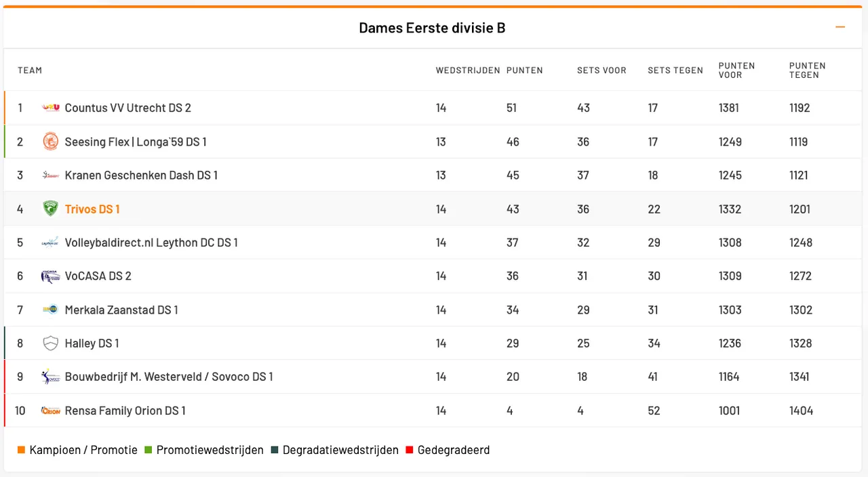This screenshot has width=868, height=477.
Task: Click the Wedstrijden column header
Action: pos(468,70)
